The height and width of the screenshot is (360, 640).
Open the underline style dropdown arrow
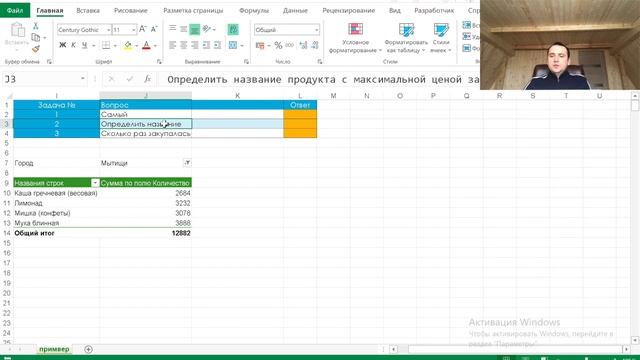[x=93, y=46]
